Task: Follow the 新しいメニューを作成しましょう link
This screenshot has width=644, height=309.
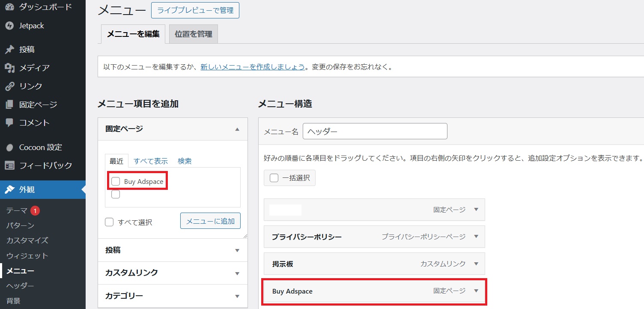Action: (253, 67)
